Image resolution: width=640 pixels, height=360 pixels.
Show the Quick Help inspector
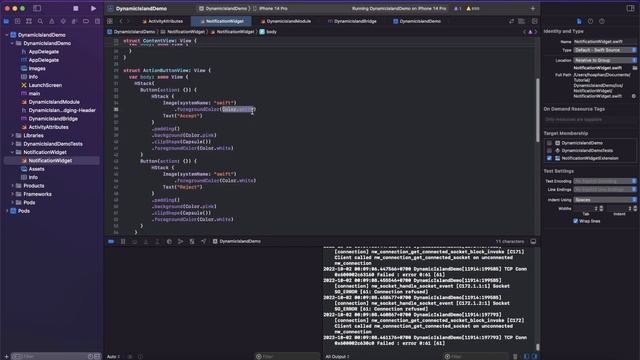(602, 21)
